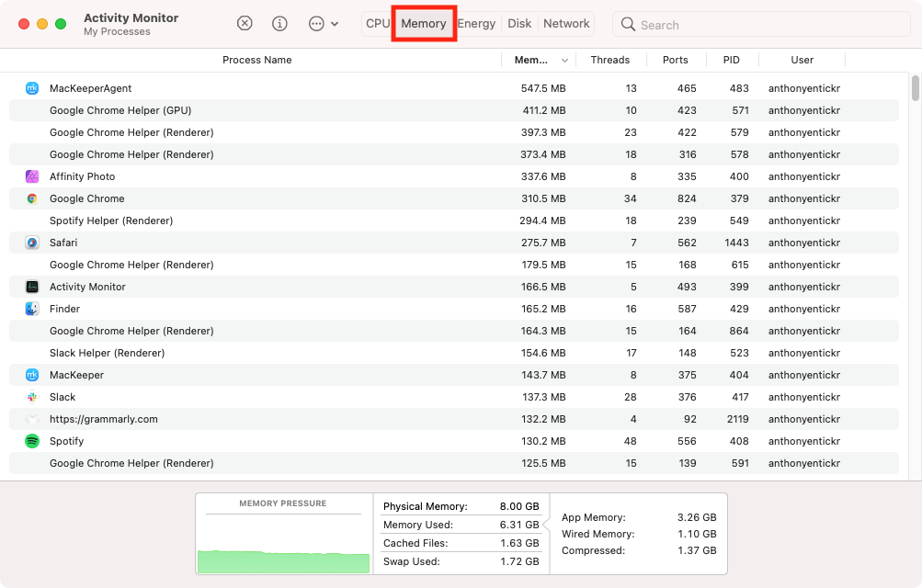Click the 373.4 MB memory value

(x=542, y=154)
